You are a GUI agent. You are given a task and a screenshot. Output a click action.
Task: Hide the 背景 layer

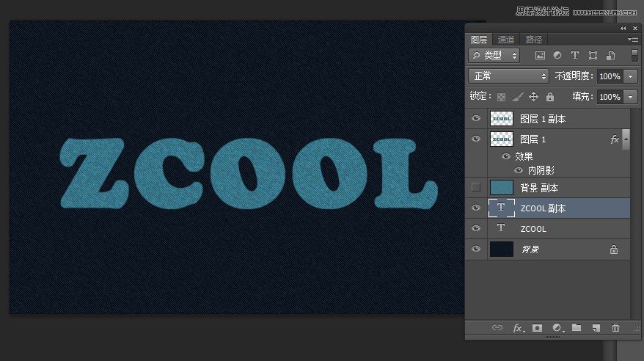(476, 249)
